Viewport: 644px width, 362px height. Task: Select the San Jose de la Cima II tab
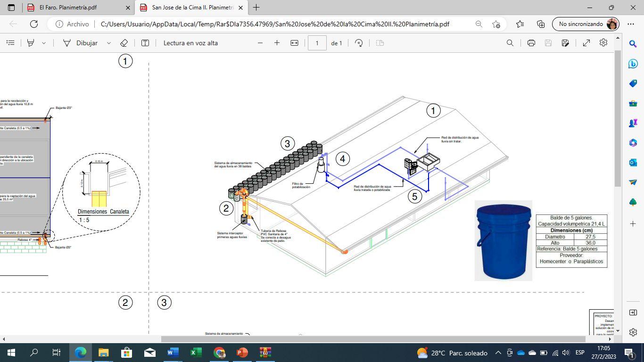pos(192,8)
